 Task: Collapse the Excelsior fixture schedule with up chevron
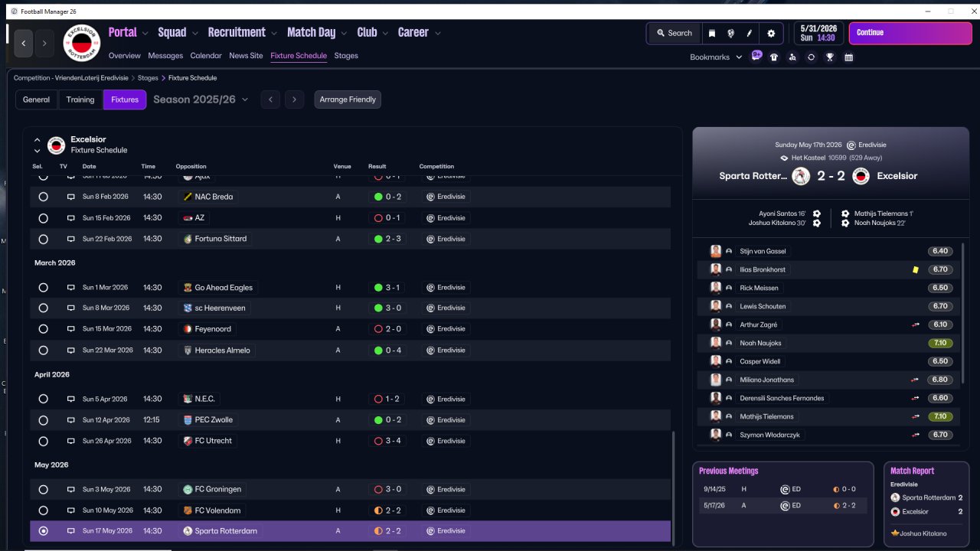(37, 140)
